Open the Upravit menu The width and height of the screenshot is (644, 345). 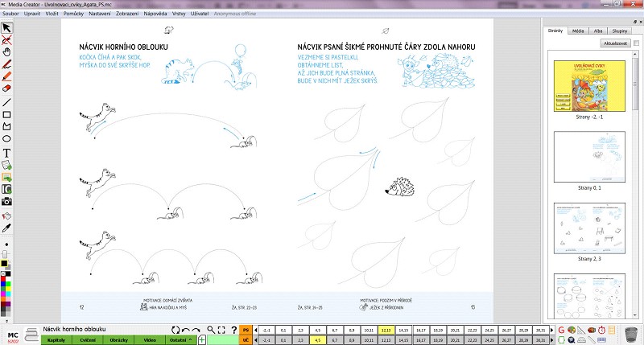pos(32,14)
